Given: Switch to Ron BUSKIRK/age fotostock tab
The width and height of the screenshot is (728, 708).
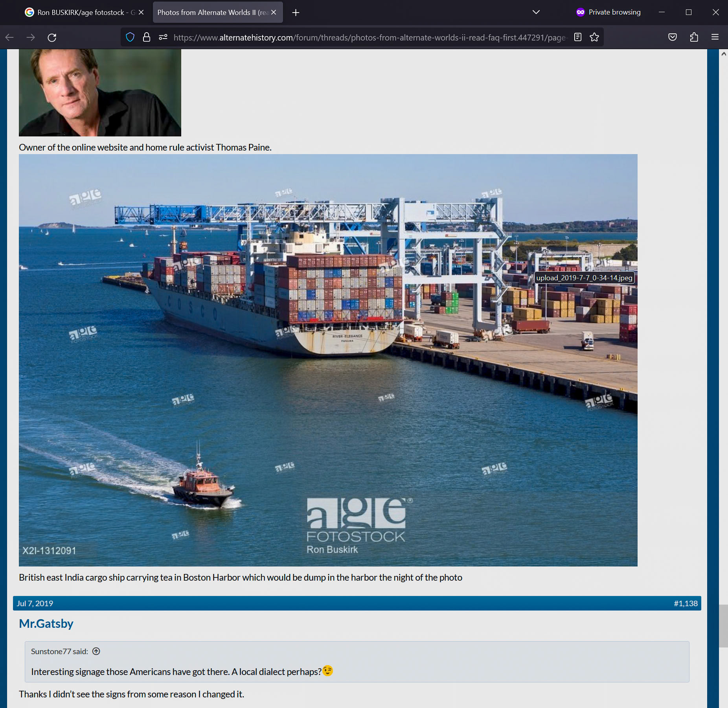Looking at the screenshot, I should point(81,13).
